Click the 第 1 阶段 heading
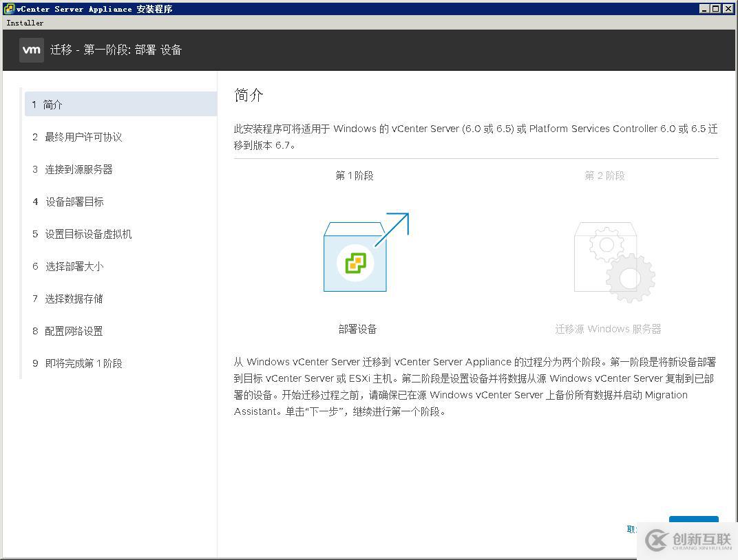This screenshot has height=560, width=738. (355, 175)
